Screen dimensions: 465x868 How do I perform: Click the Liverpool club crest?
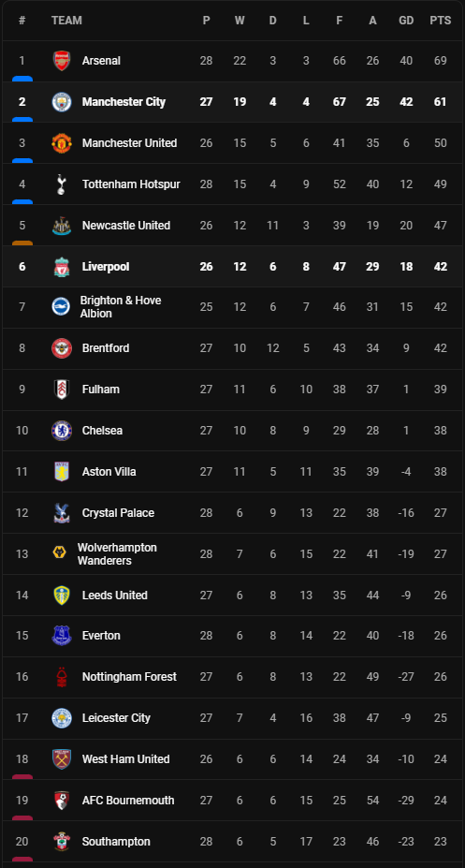tap(62, 266)
